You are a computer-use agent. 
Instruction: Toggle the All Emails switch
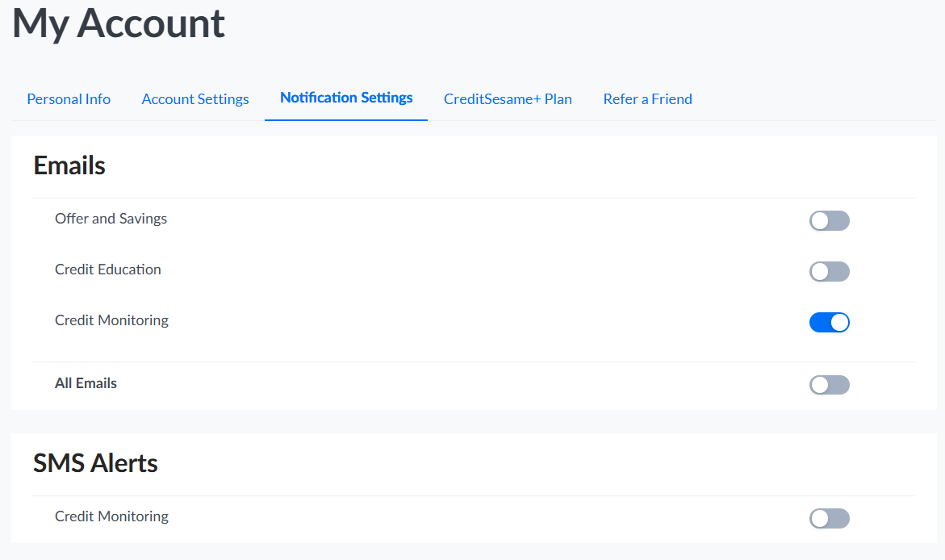[x=830, y=385]
